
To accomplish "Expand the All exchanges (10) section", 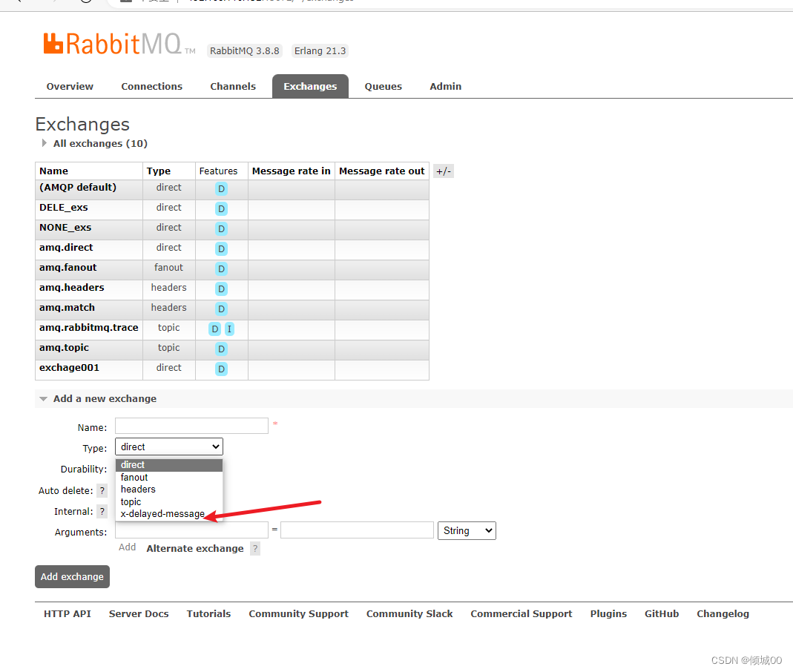I will 94,144.
